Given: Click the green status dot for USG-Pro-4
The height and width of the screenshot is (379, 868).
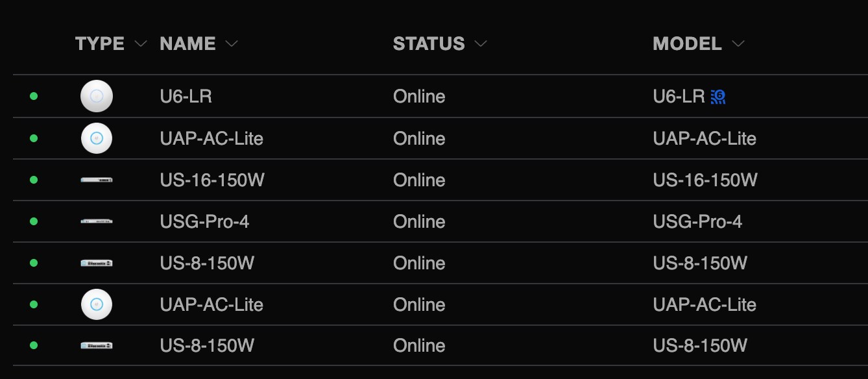Looking at the screenshot, I should [34, 221].
